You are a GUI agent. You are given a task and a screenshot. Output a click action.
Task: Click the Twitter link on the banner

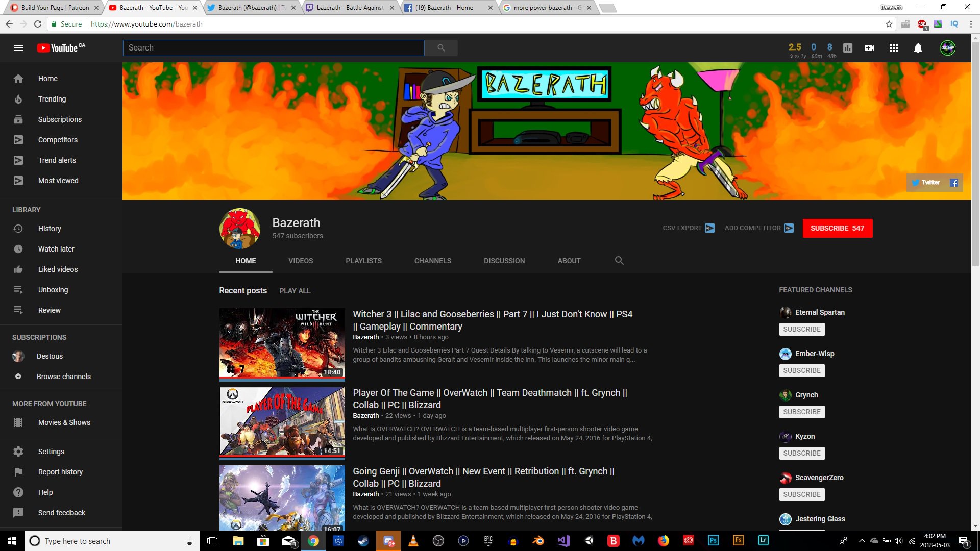coord(926,183)
